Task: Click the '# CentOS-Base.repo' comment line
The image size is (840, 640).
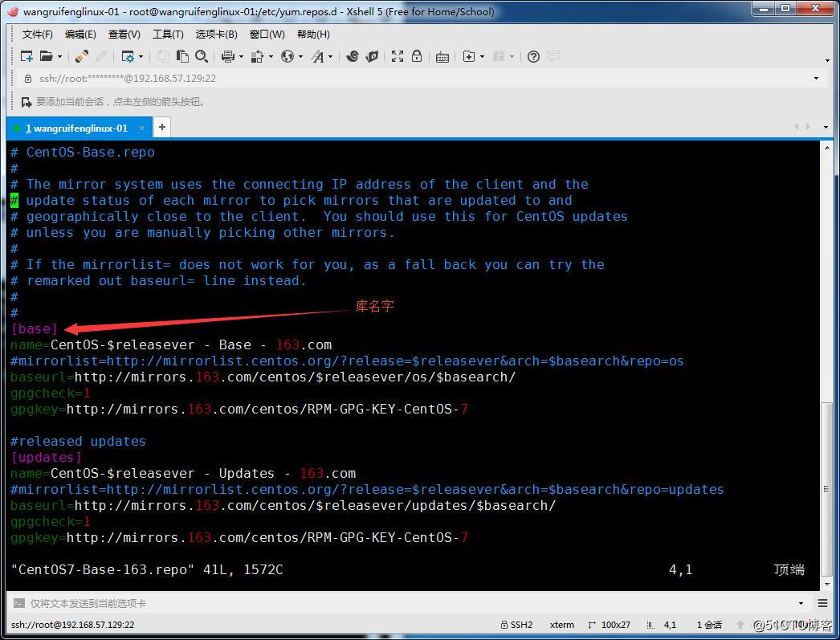Action: 83,152
